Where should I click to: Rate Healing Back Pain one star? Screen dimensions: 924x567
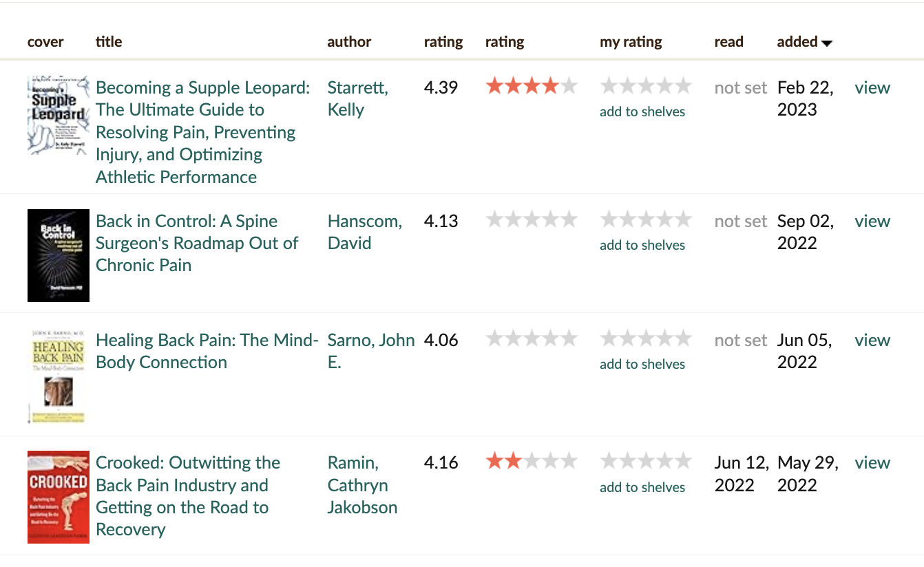pyautogui.click(x=609, y=339)
